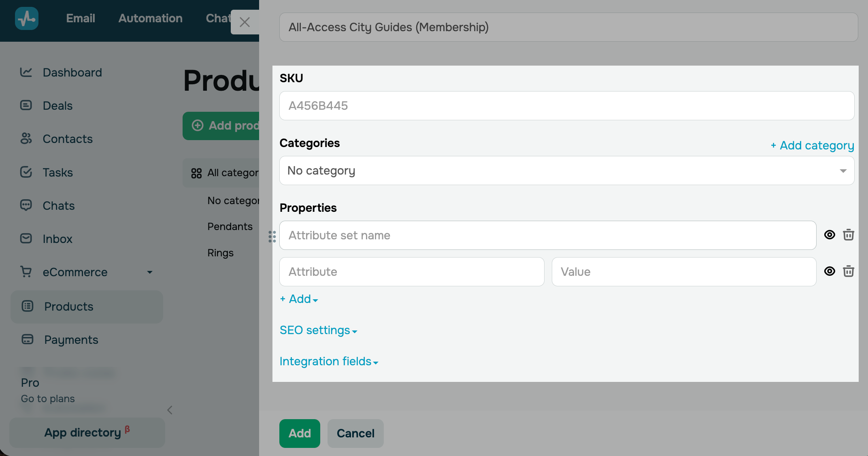Click into the SKU input field

pyautogui.click(x=567, y=106)
